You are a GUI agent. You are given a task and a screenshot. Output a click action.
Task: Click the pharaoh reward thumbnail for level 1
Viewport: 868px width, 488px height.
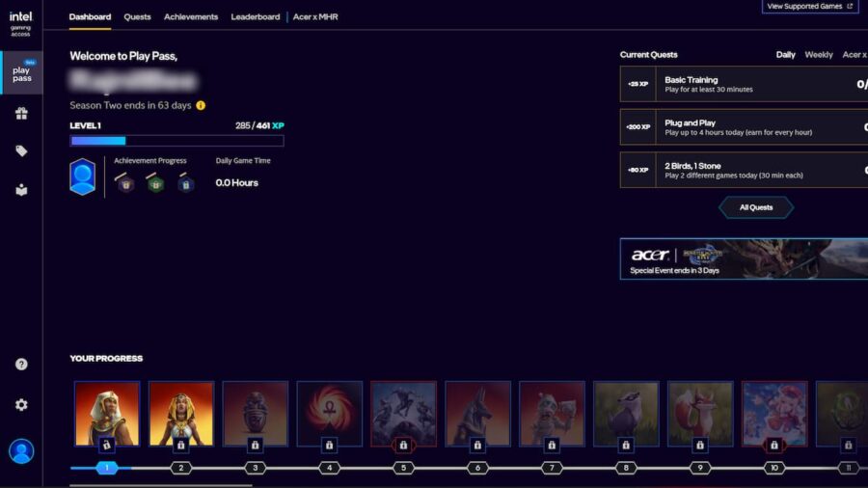(x=107, y=414)
